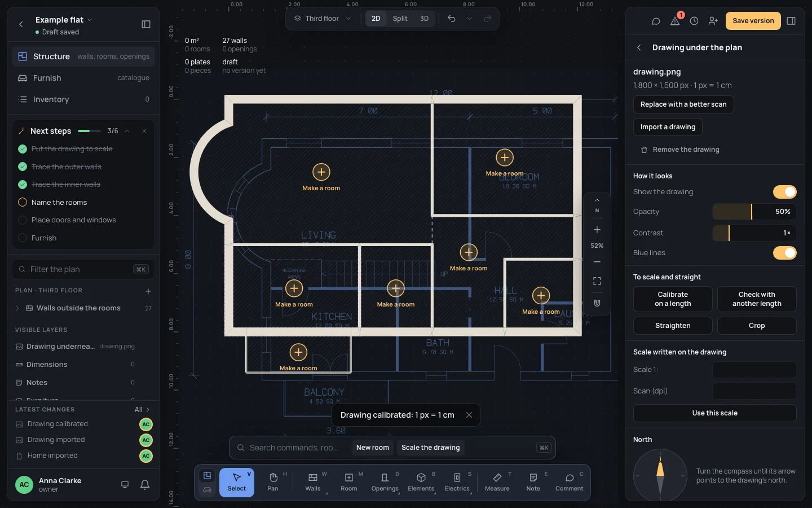The height and width of the screenshot is (508, 812).
Task: Add a Note with the Note tool
Action: [533, 483]
